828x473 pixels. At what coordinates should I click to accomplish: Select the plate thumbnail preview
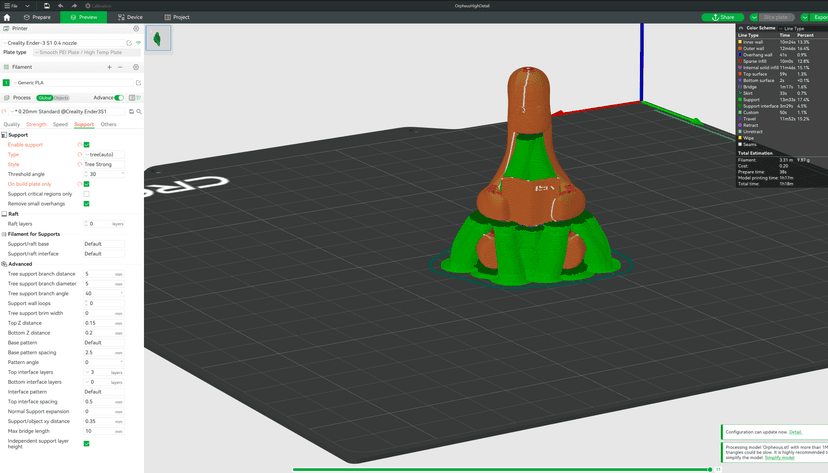[x=158, y=38]
